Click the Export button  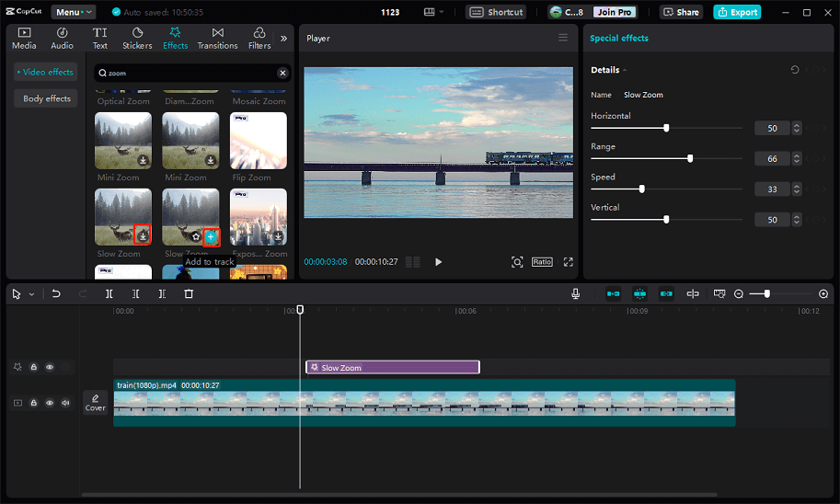[x=737, y=12]
